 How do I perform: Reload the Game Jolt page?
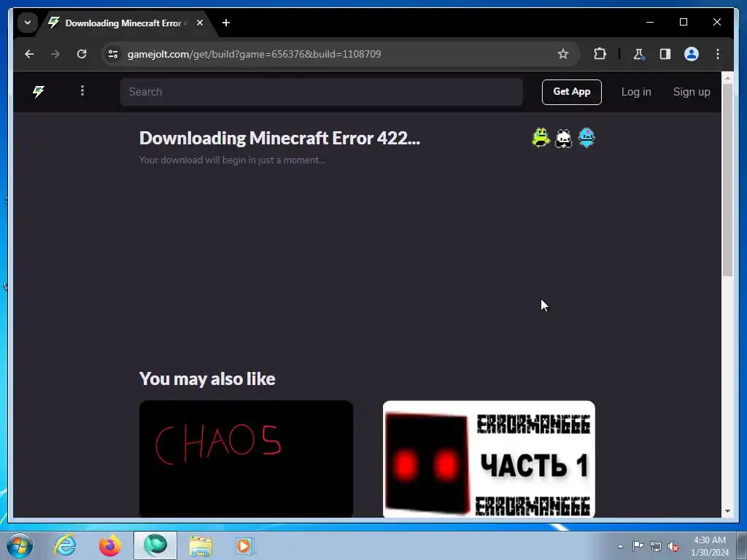(82, 54)
